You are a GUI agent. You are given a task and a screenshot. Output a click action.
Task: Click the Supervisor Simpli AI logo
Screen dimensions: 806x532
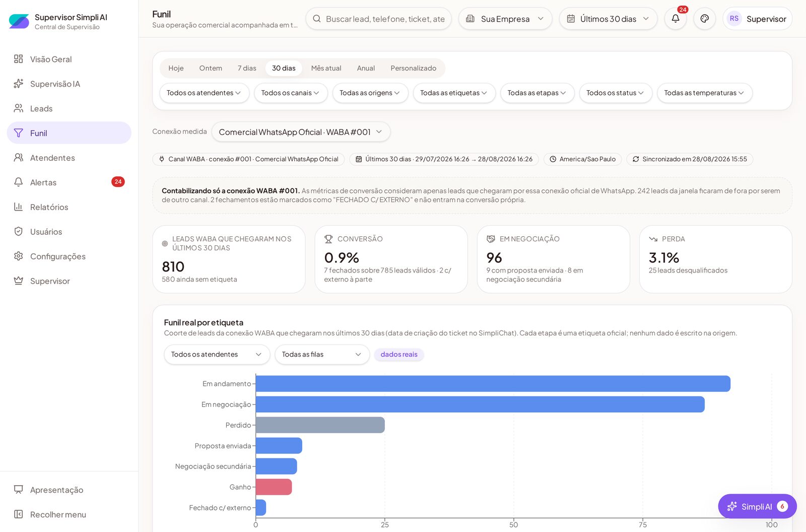(x=19, y=21)
